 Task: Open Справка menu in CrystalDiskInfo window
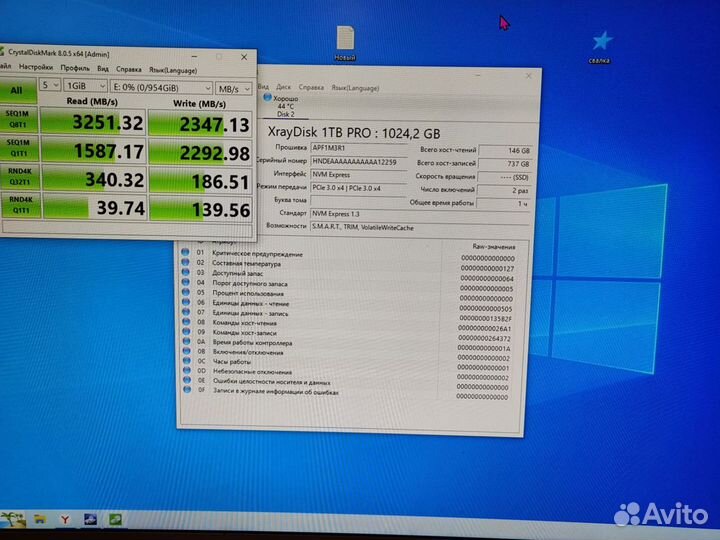coord(311,87)
